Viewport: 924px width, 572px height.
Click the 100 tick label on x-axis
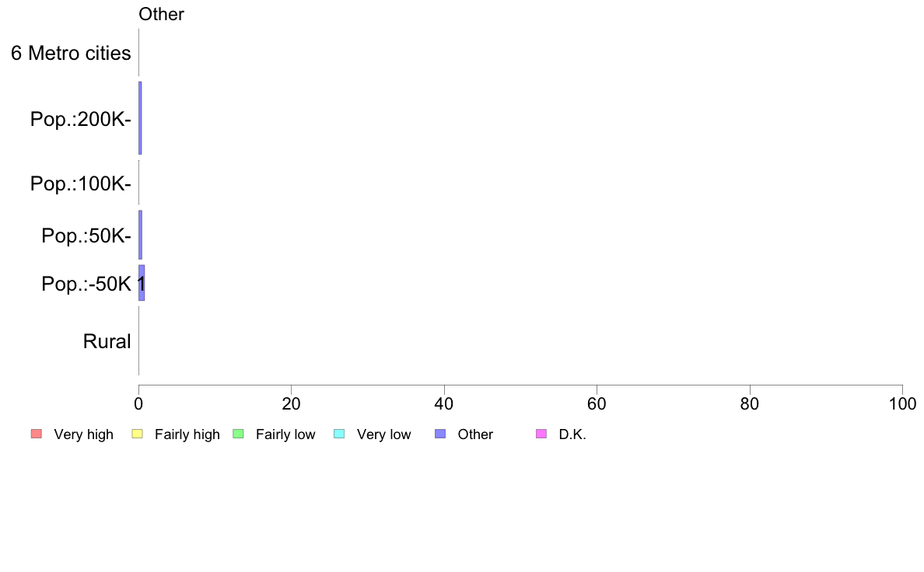tap(901, 404)
